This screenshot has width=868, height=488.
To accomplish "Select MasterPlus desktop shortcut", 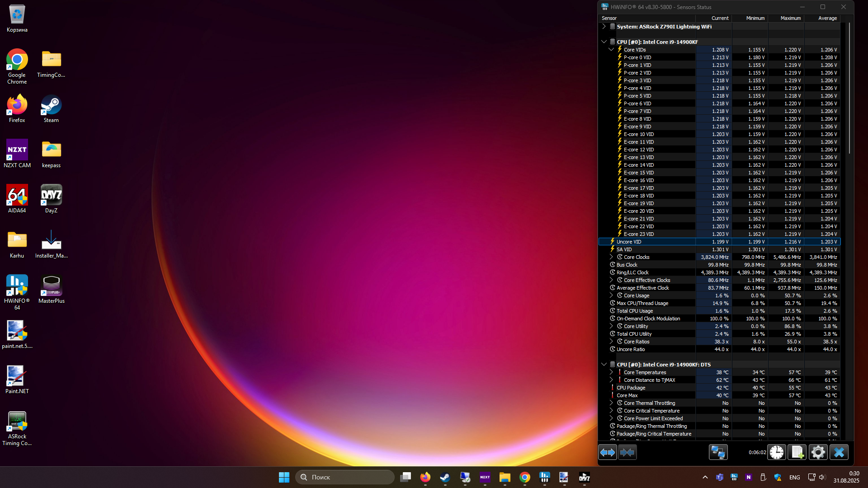I will (x=51, y=290).
